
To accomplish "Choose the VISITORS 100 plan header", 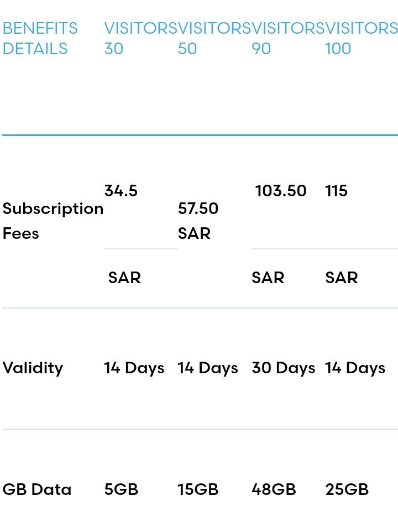I will [361, 38].
